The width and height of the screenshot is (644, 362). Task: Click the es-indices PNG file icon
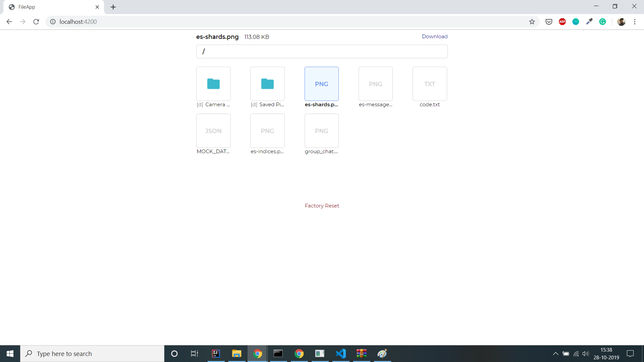[x=267, y=130]
